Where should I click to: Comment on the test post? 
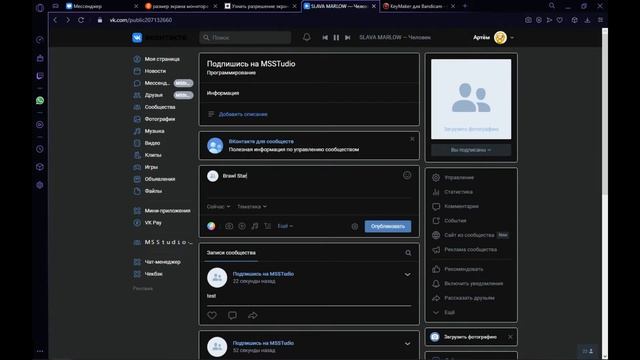click(232, 316)
